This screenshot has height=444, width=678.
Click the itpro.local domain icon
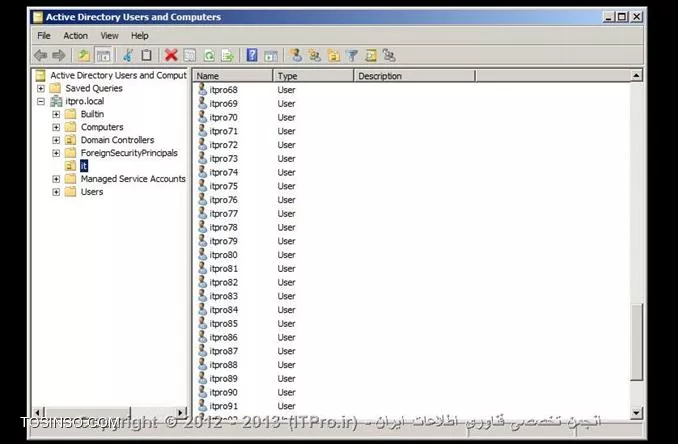56,101
